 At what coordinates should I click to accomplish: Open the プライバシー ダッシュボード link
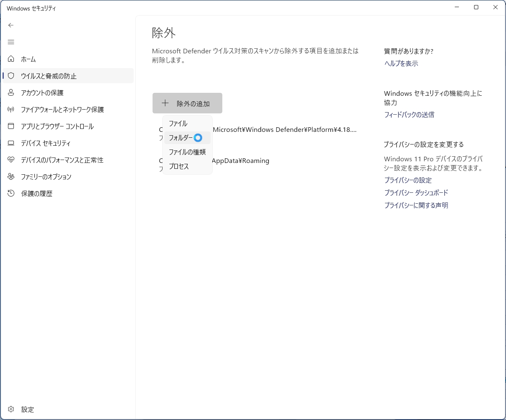pos(416,193)
